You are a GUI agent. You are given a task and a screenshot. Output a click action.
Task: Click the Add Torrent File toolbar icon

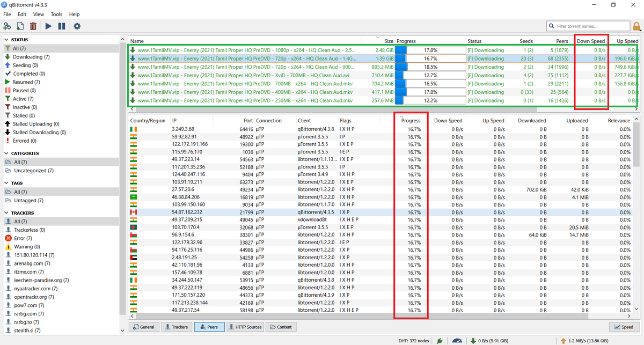pyautogui.click(x=20, y=26)
